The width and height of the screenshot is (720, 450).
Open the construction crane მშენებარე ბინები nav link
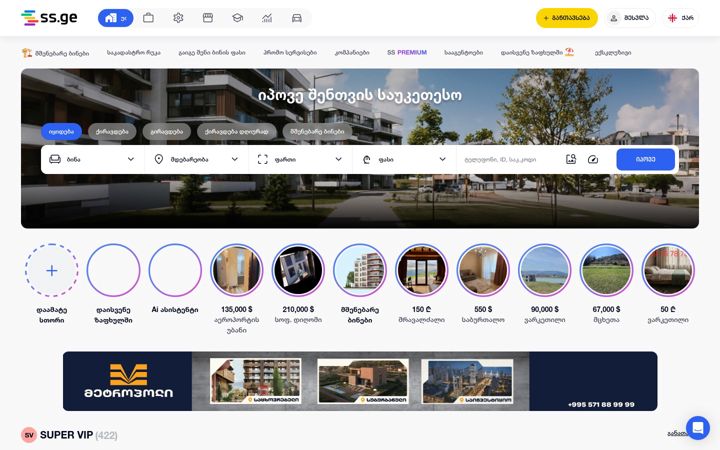[x=56, y=53]
